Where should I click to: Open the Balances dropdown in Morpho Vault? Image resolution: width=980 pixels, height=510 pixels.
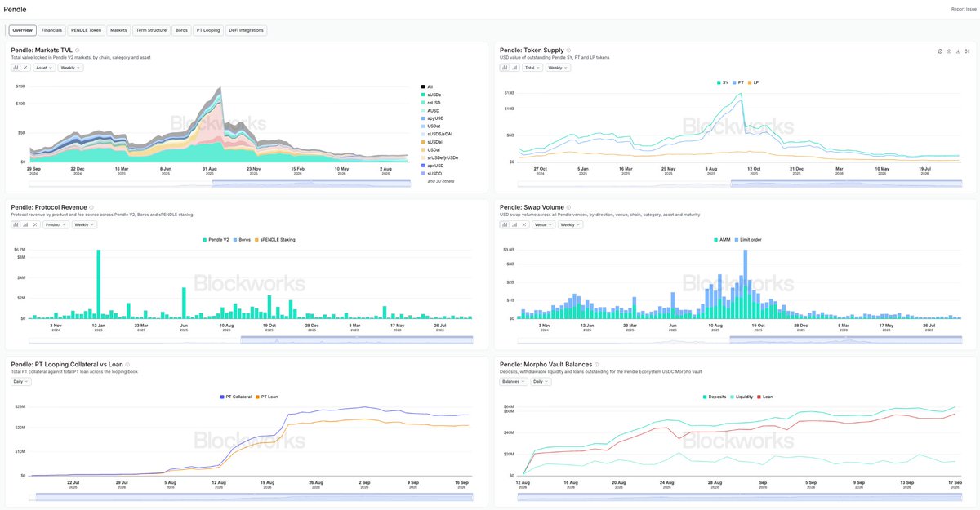click(514, 381)
